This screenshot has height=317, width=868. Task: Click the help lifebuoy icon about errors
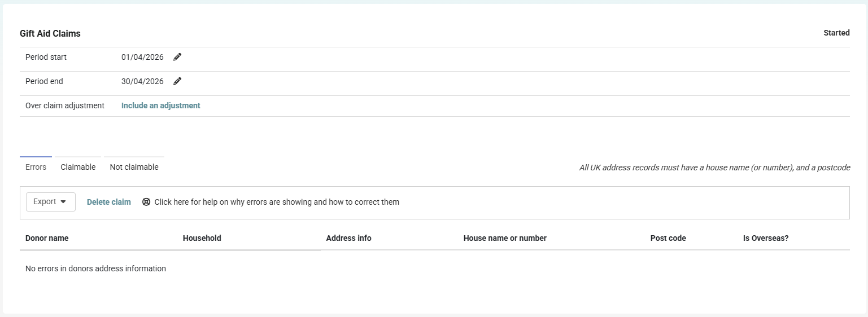point(146,202)
